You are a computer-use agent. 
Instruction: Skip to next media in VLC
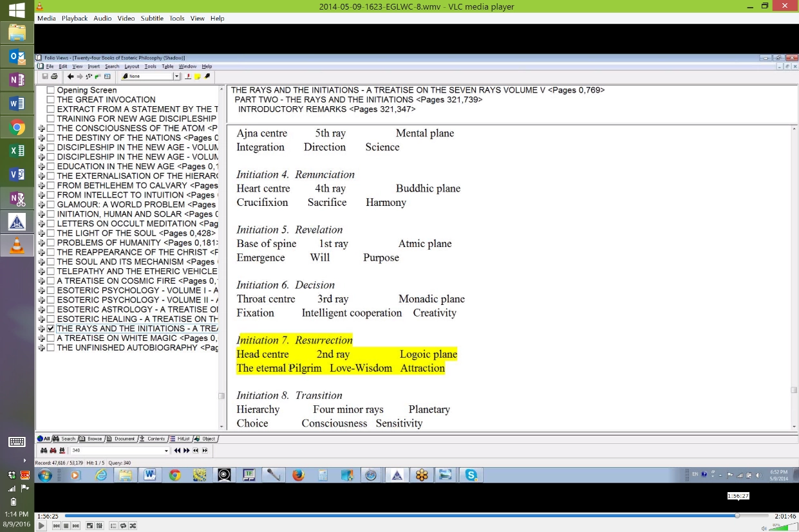[x=76, y=526]
